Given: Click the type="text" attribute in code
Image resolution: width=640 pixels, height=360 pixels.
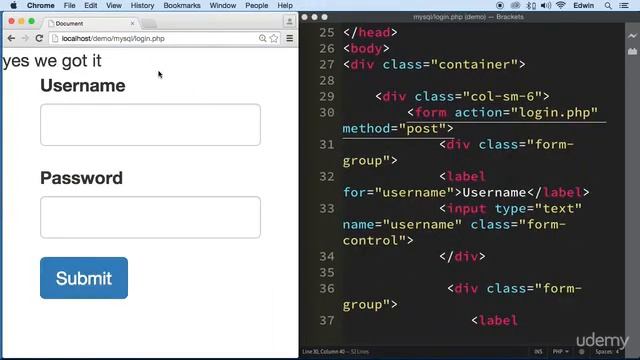Looking at the screenshot, I should pyautogui.click(x=538, y=209).
